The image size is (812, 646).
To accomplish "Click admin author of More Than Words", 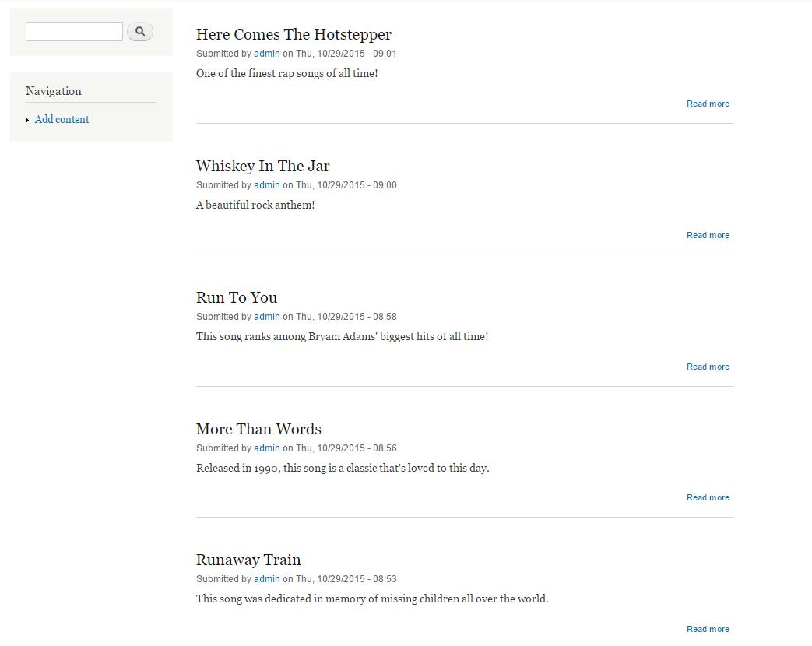I will pos(267,448).
